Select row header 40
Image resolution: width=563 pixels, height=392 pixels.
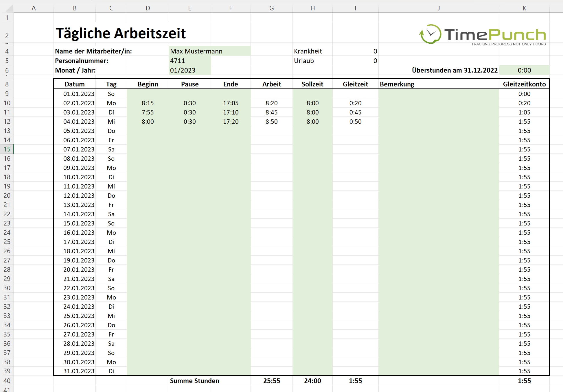pos(7,381)
